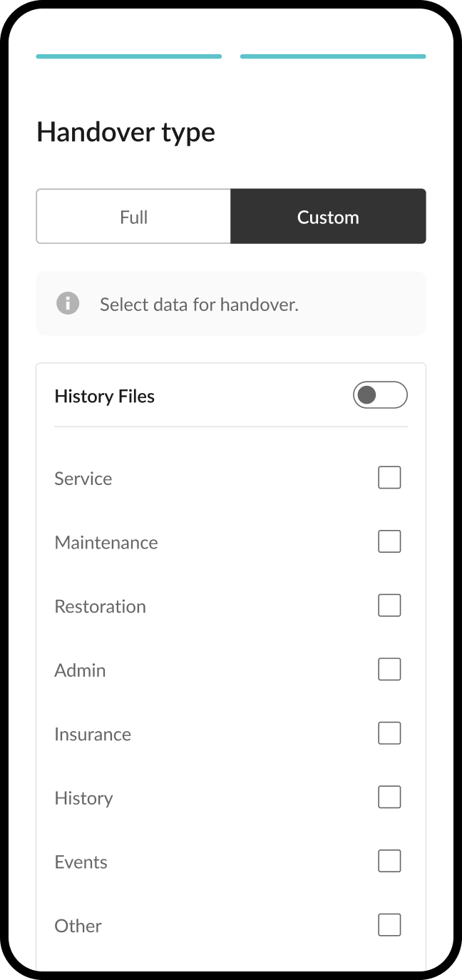Click the info icon next to handover message
Viewport: 462px width, 980px height.
[x=67, y=303]
